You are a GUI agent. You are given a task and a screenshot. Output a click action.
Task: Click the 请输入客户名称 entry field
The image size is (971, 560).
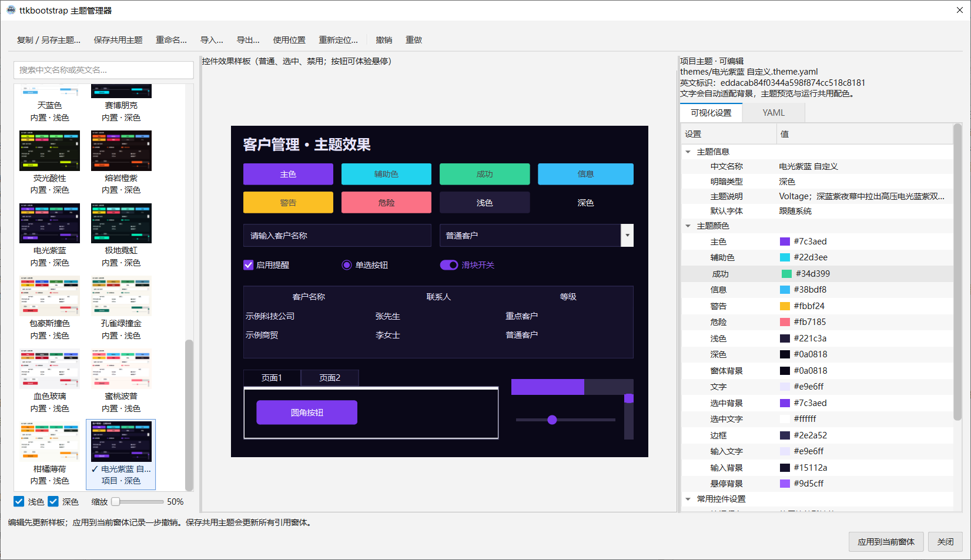[337, 236]
